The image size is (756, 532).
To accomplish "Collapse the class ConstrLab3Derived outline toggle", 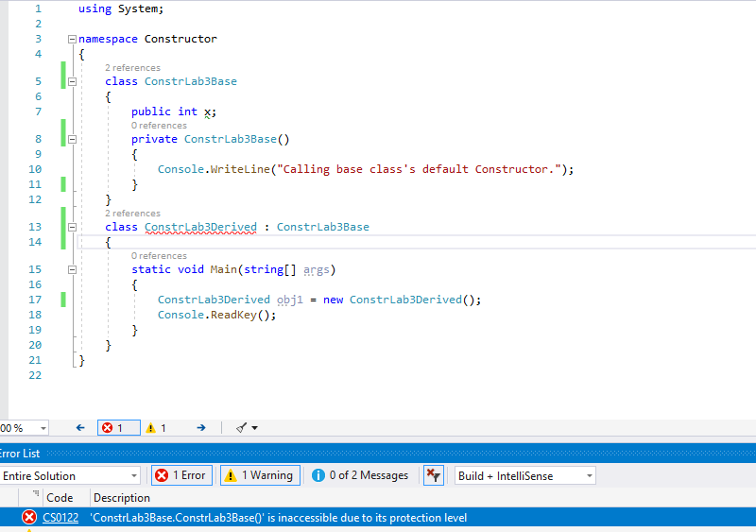I will [73, 227].
